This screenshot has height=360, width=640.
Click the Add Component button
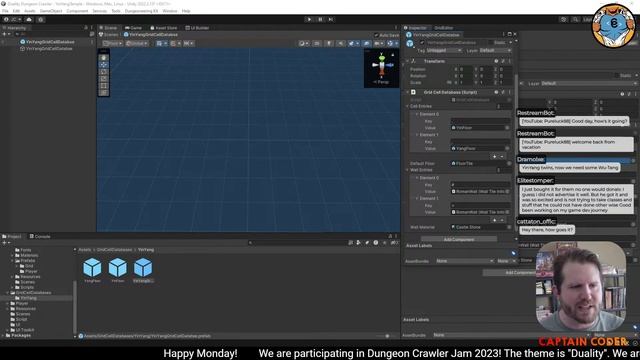click(459, 239)
